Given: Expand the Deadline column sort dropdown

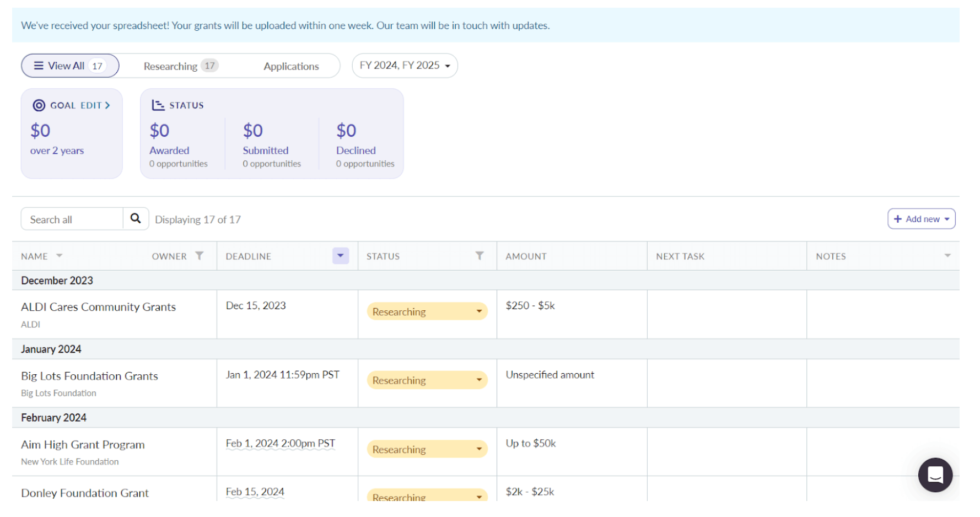Looking at the screenshot, I should [x=341, y=256].
